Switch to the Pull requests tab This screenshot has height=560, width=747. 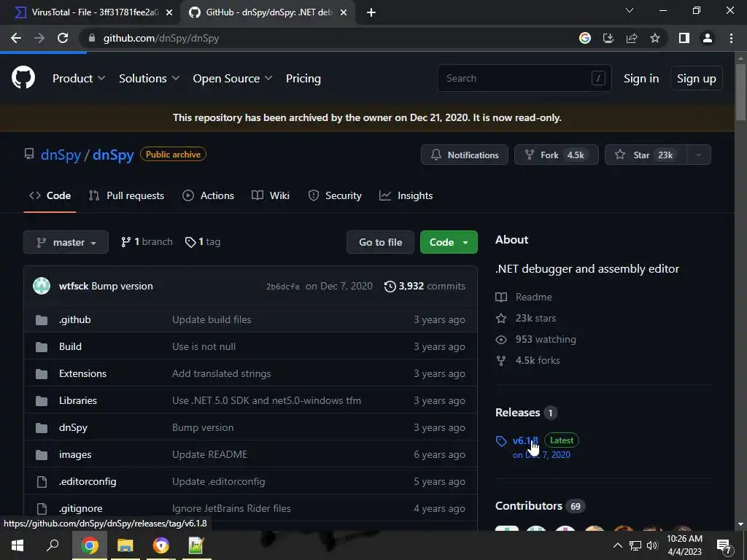pos(126,195)
